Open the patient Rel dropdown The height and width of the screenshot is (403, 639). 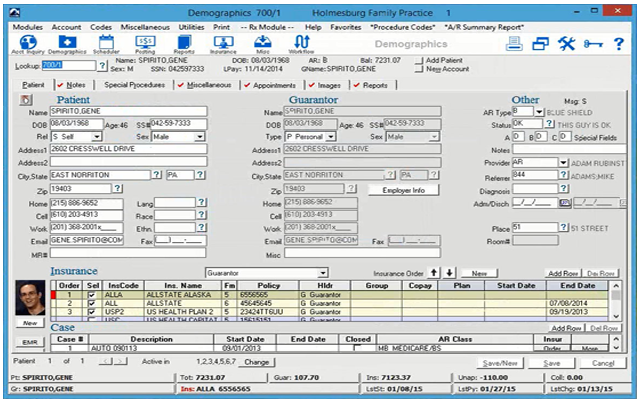(97, 137)
